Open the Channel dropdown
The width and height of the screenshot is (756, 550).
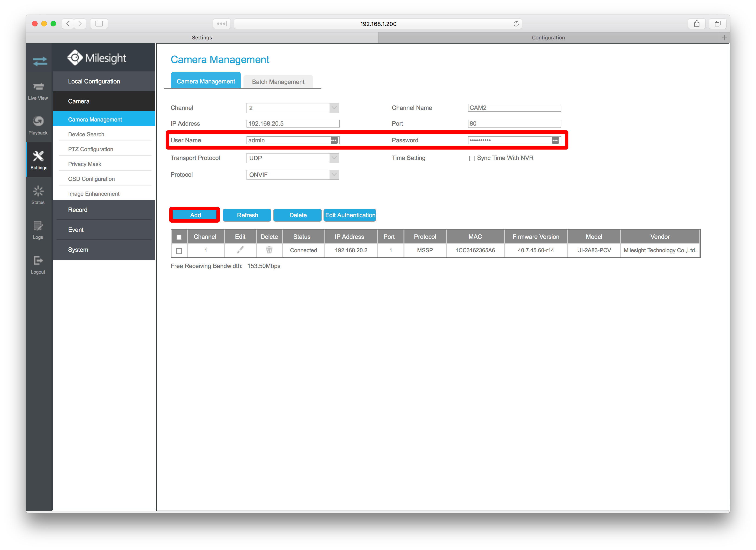click(292, 108)
